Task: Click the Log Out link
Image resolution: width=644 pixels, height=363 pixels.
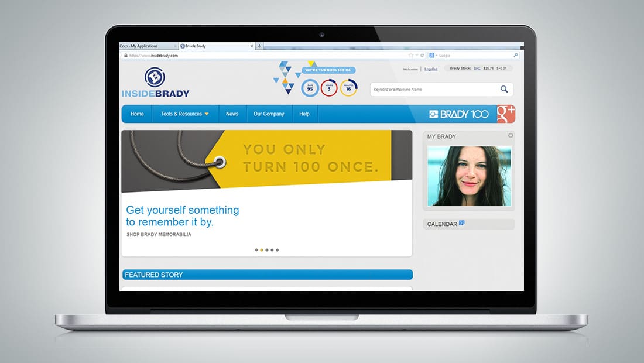Action: (x=431, y=69)
